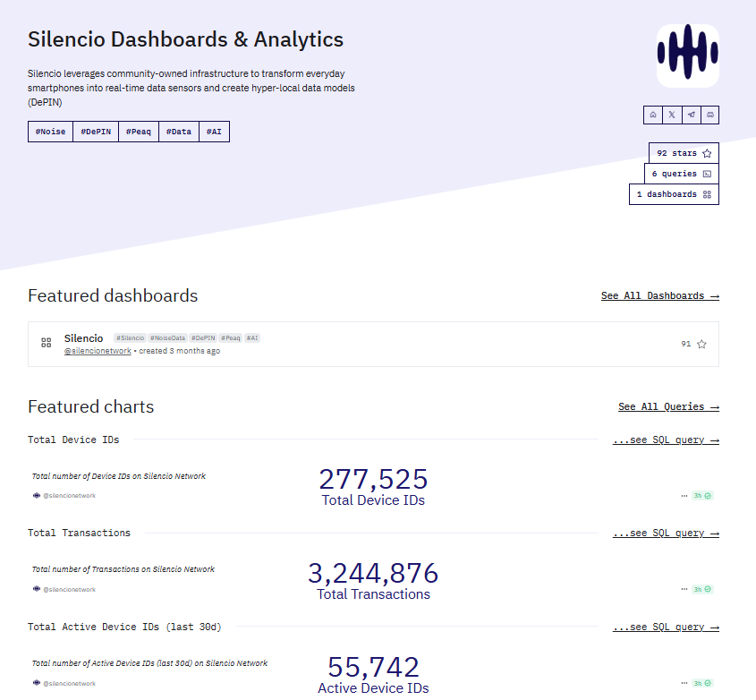Click the 6 queries button

(681, 174)
